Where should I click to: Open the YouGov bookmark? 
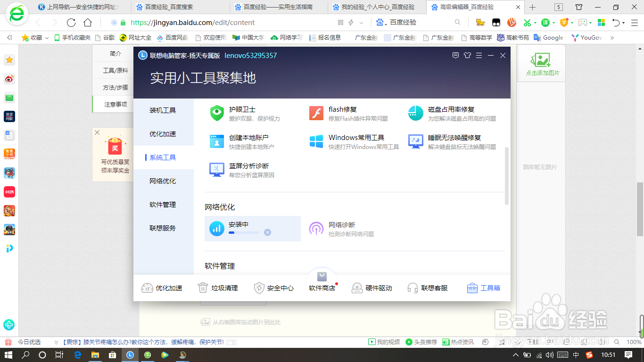(x=586, y=38)
